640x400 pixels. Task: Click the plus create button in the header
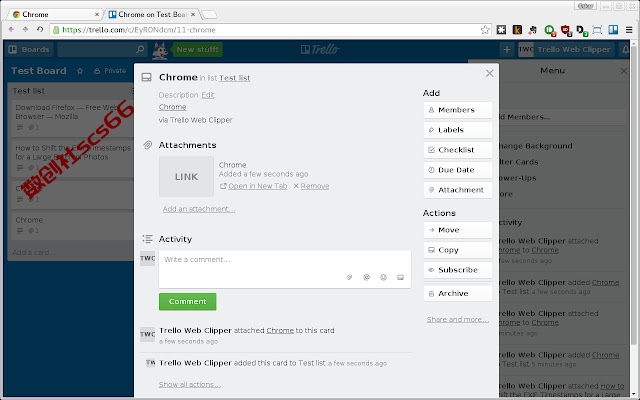tap(507, 49)
